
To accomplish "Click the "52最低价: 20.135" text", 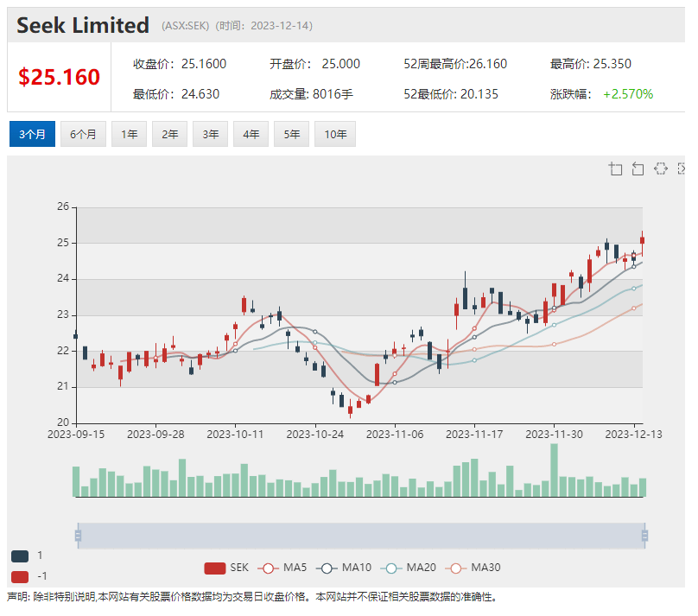I will point(451,94).
